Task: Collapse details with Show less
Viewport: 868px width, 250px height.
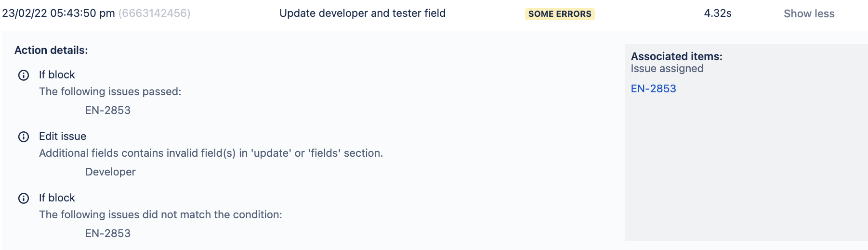Action: tap(809, 13)
